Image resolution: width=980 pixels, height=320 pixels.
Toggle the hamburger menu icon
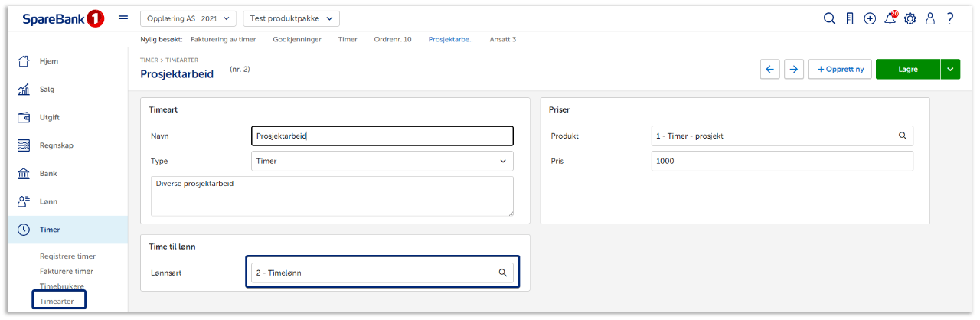(x=123, y=18)
